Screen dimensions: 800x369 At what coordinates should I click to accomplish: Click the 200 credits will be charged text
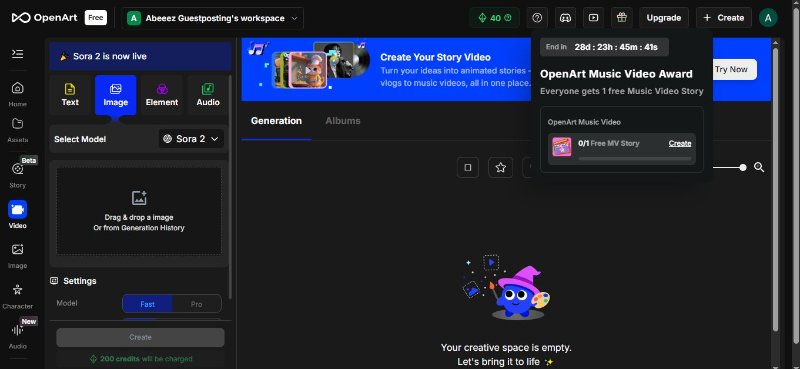[141, 359]
